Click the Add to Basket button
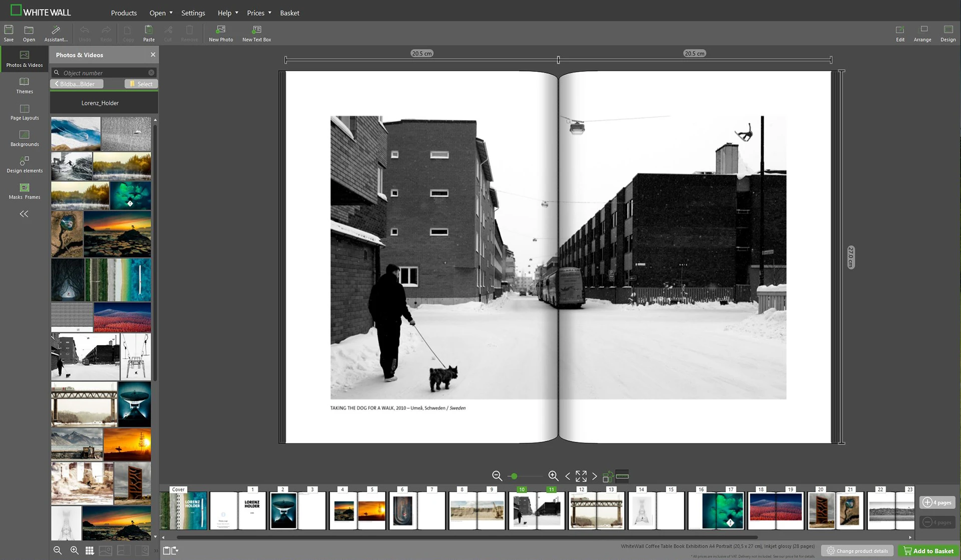The height and width of the screenshot is (560, 961). tap(928, 550)
